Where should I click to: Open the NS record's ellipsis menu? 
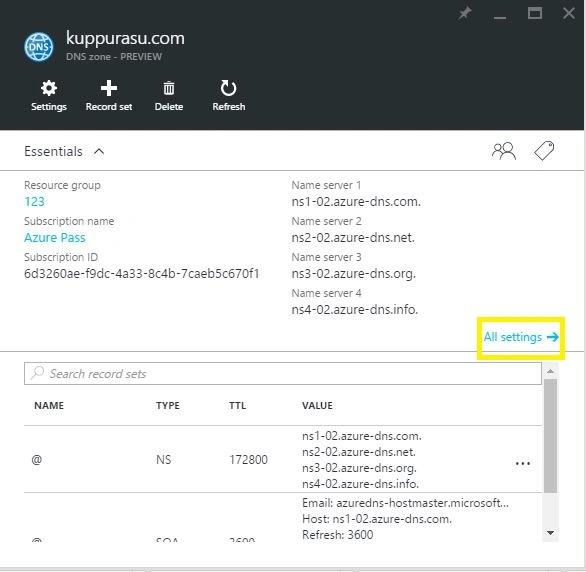click(x=522, y=463)
